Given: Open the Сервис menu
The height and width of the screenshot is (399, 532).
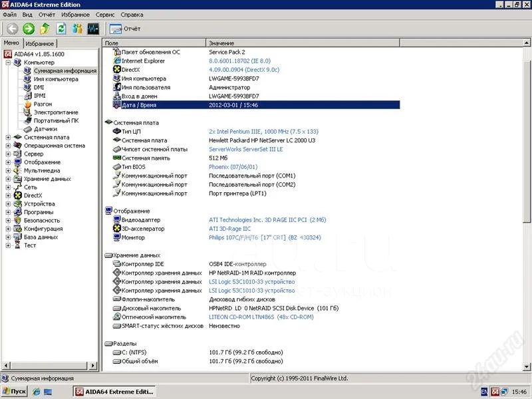Looking at the screenshot, I should pos(105,15).
